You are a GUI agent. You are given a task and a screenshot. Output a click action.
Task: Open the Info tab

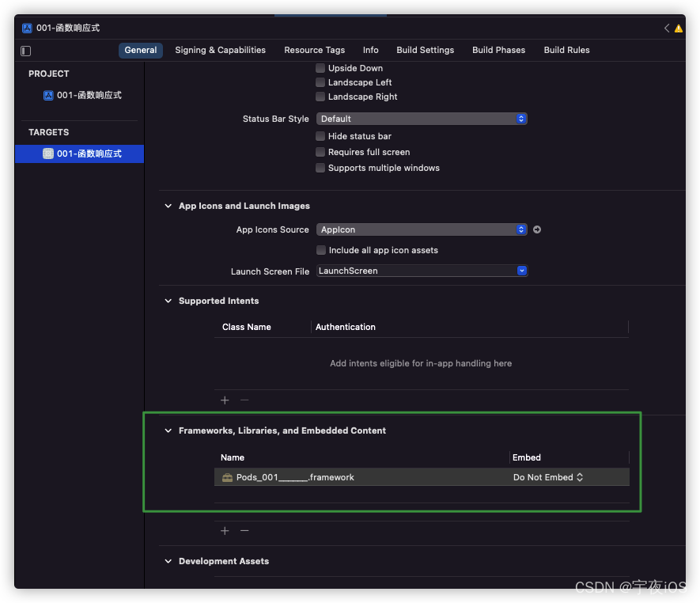(370, 50)
